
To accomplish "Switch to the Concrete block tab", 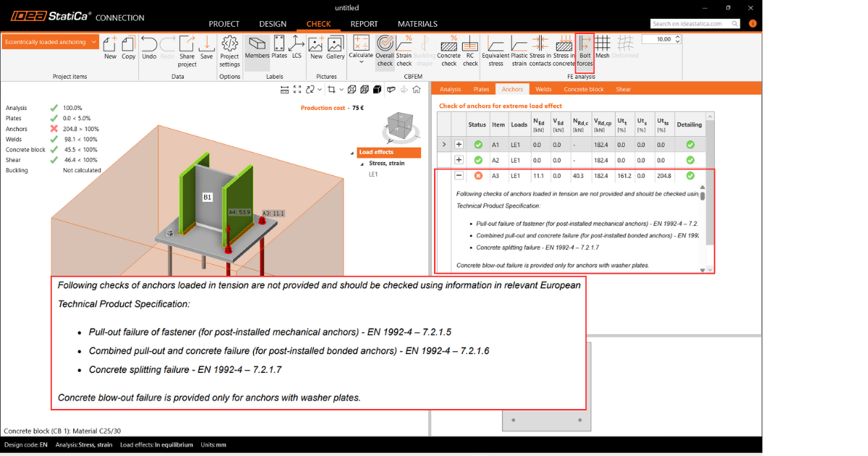I will tap(584, 89).
